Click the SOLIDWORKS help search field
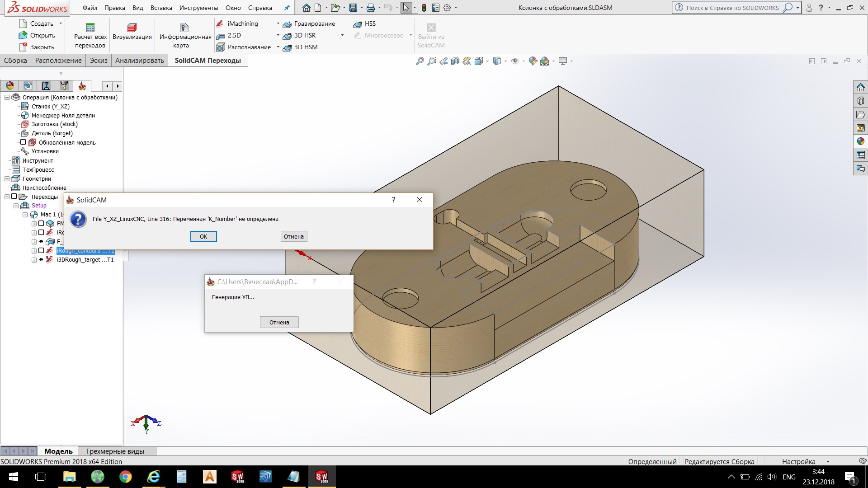The height and width of the screenshot is (488, 868). pyautogui.click(x=732, y=8)
